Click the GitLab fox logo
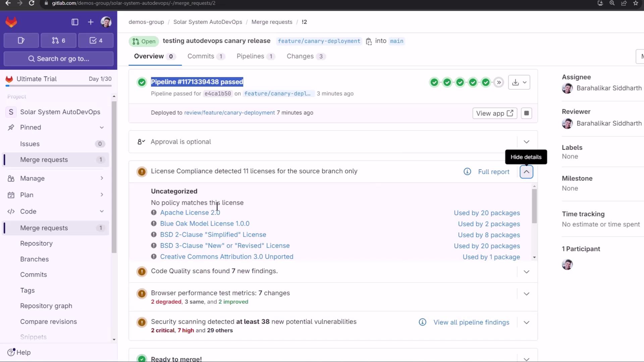644x362 pixels. point(11,22)
